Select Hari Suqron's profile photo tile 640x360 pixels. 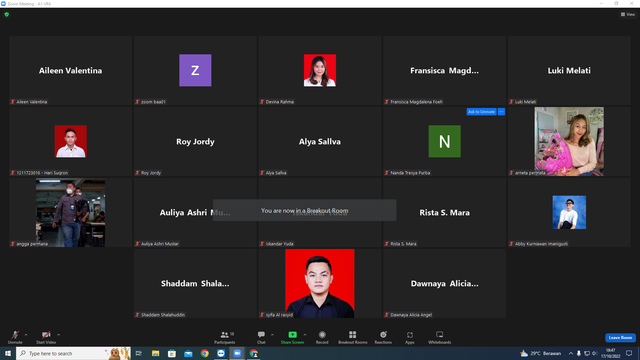(x=71, y=141)
